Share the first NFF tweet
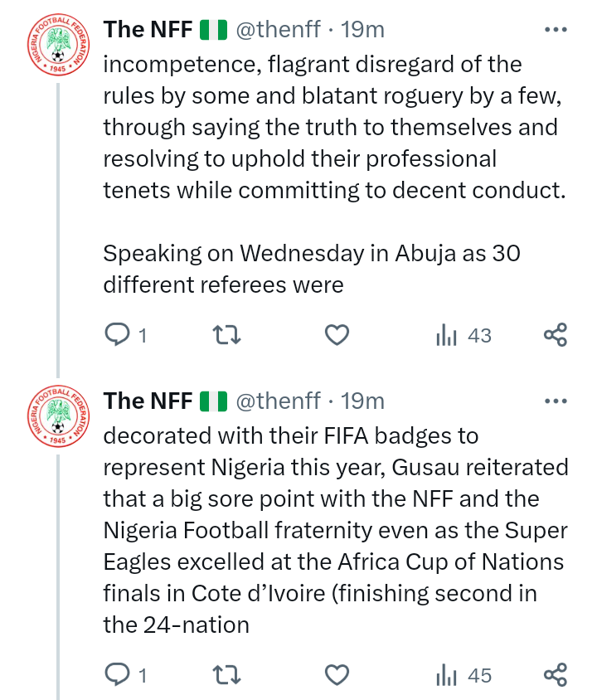The image size is (597, 700). point(555,335)
